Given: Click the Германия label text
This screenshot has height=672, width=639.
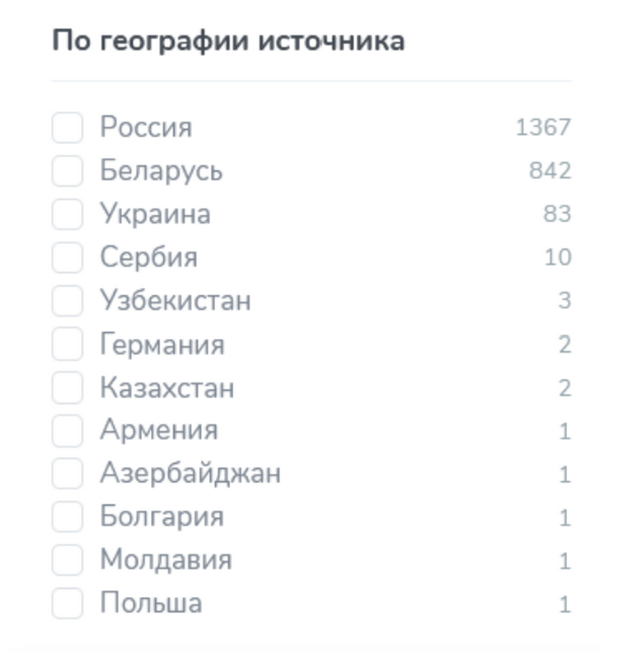Looking at the screenshot, I should [x=161, y=345].
